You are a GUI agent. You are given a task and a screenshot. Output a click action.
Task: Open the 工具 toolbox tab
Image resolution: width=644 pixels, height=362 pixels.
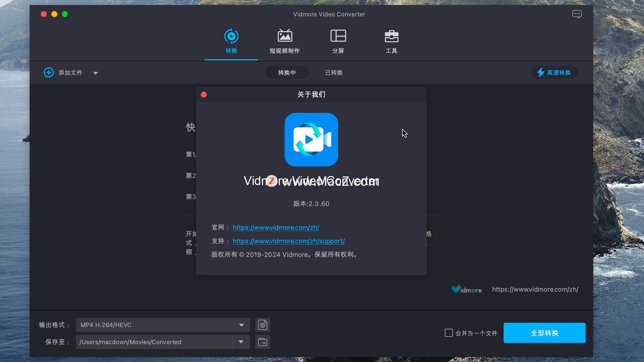(x=391, y=42)
